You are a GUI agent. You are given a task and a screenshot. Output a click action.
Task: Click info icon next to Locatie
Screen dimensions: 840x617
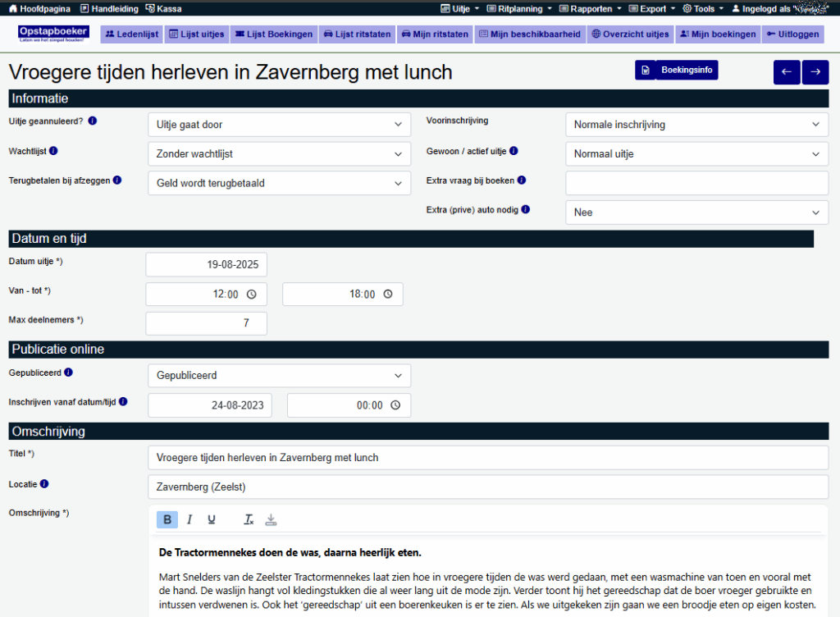44,484
